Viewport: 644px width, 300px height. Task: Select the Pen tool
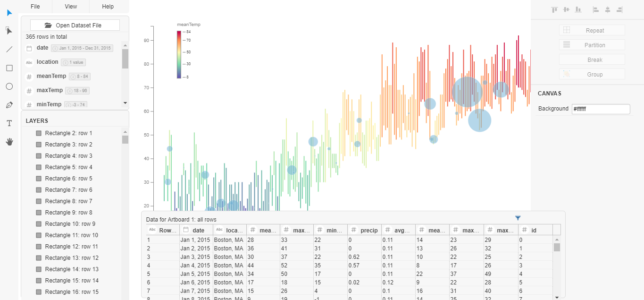[9, 104]
